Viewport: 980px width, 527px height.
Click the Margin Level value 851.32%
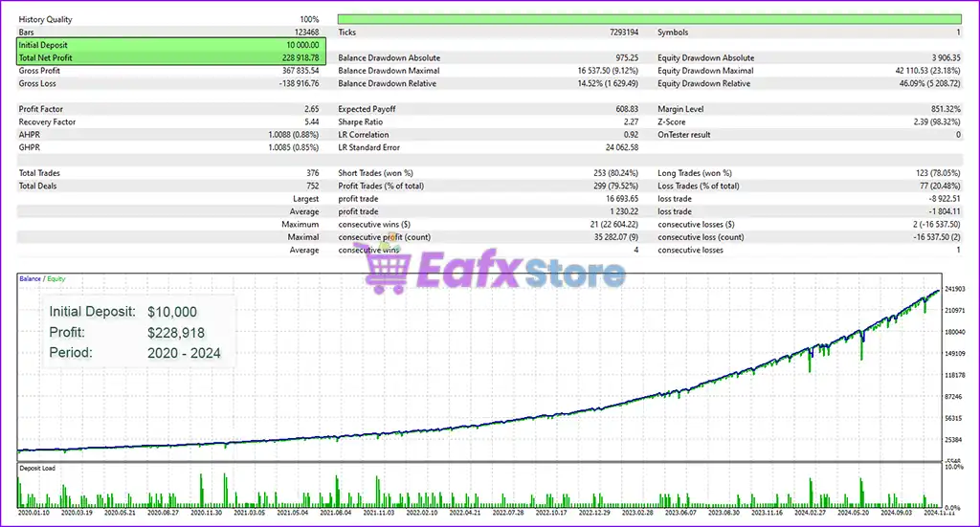(947, 109)
